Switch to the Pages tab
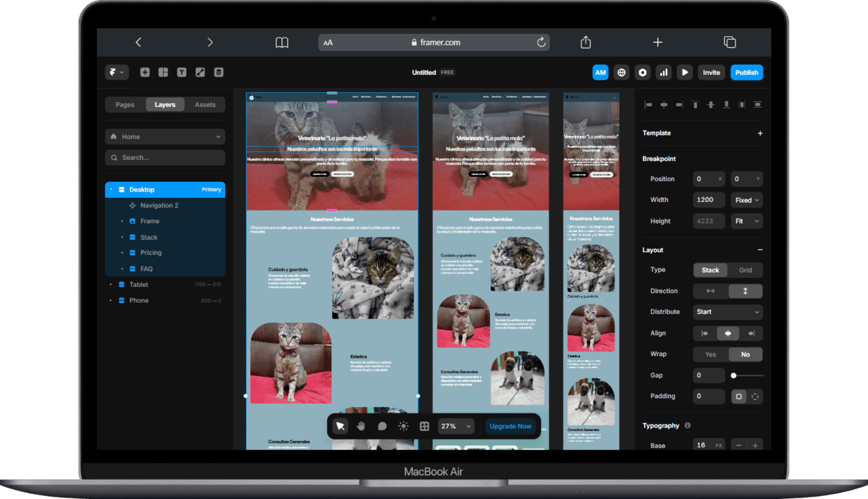This screenshot has width=868, height=499. (x=125, y=105)
